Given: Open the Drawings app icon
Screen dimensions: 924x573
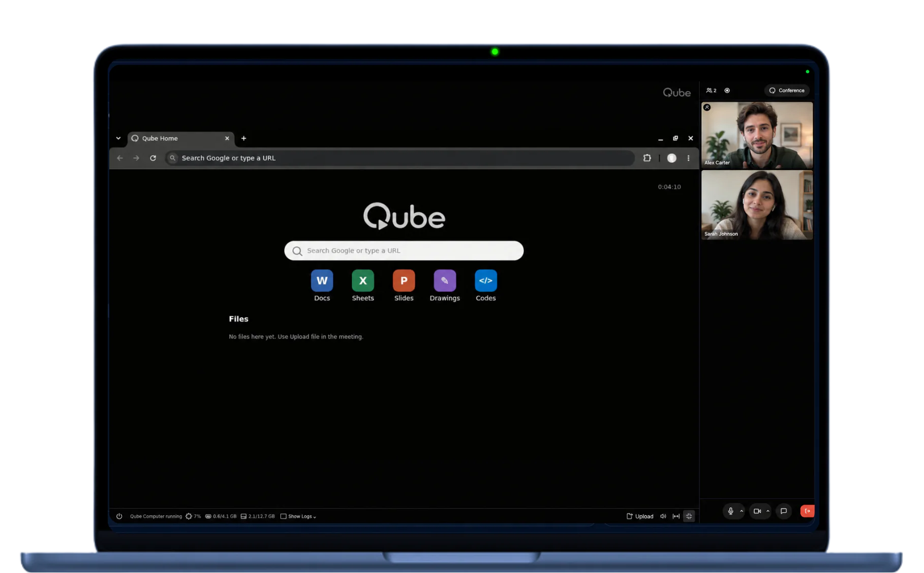Looking at the screenshot, I should (x=445, y=281).
